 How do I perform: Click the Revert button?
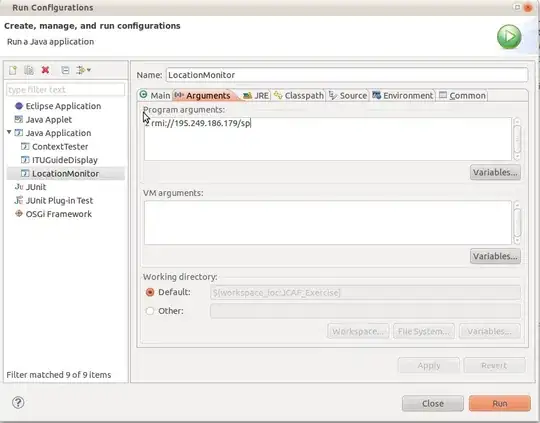click(494, 365)
